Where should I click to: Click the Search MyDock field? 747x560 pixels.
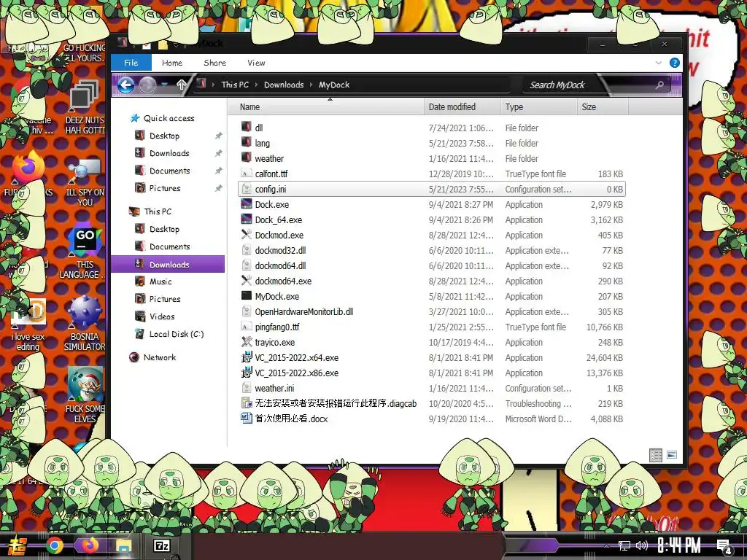point(597,85)
